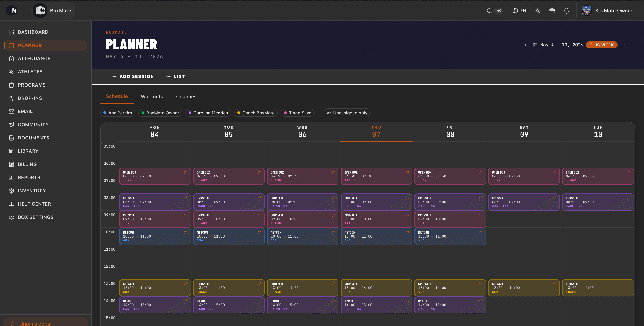The image size is (644, 326).
Task: Select Planner in sidebar
Action: pos(45,45)
